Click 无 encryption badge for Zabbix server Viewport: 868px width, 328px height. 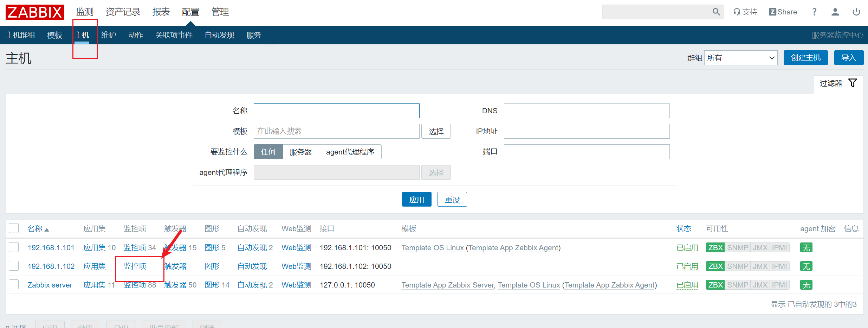(x=806, y=285)
